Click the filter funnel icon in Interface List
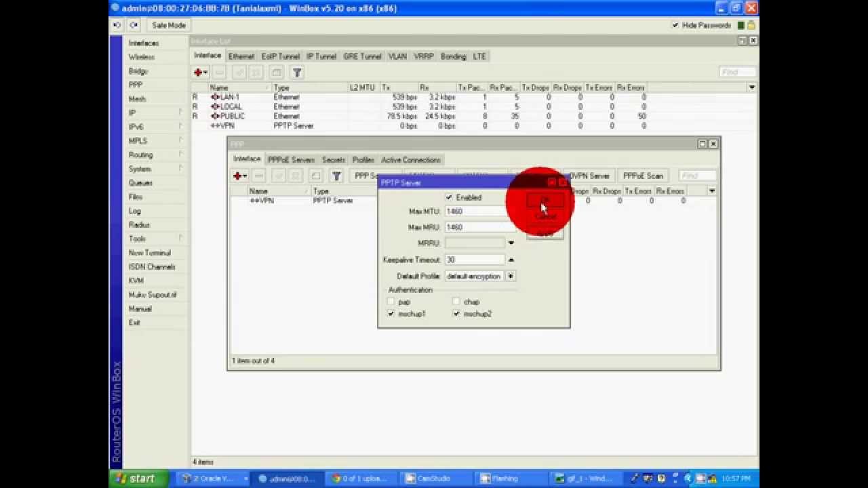 click(297, 73)
